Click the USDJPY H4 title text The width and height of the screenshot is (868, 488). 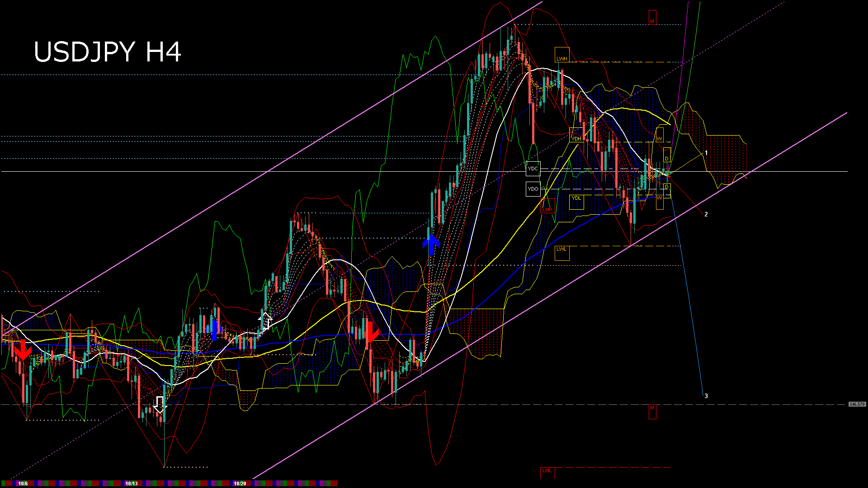pos(108,52)
